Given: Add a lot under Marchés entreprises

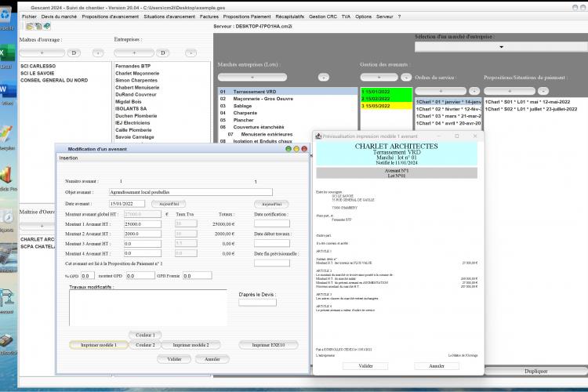Looking at the screenshot, I should coord(252,77).
